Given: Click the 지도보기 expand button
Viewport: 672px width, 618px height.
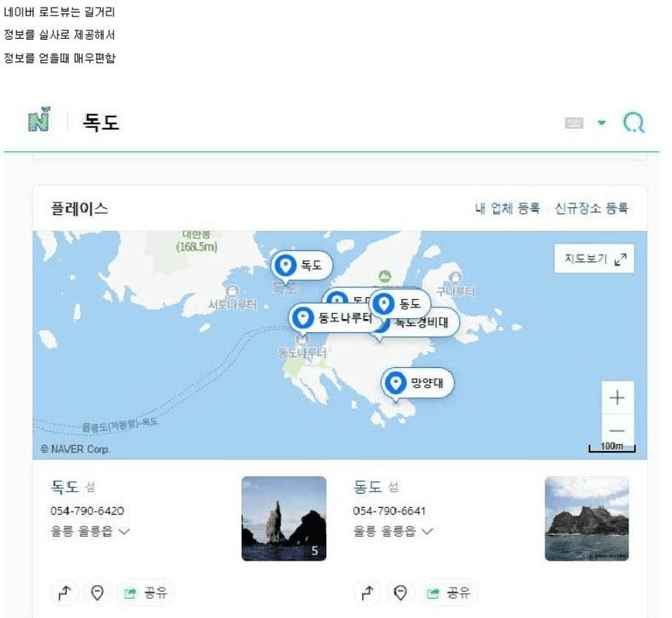Looking at the screenshot, I should pos(594,259).
